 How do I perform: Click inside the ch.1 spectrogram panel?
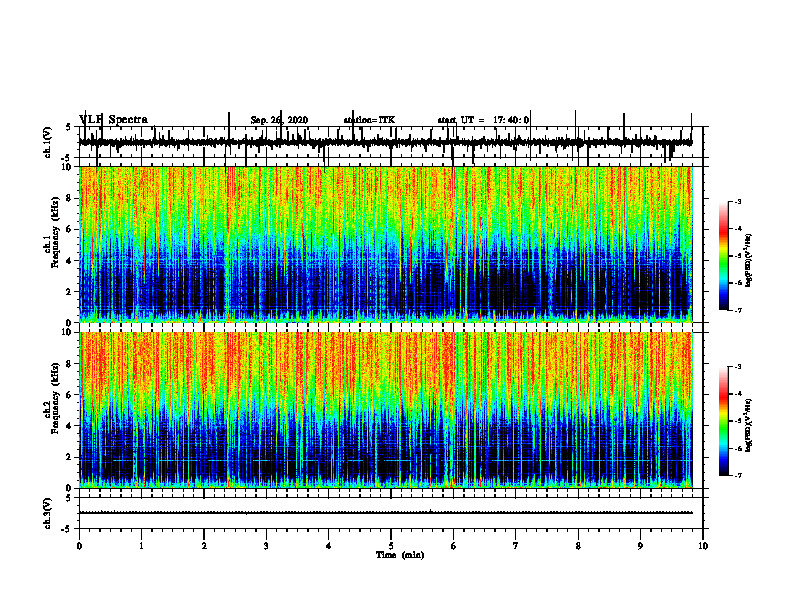(x=385, y=244)
